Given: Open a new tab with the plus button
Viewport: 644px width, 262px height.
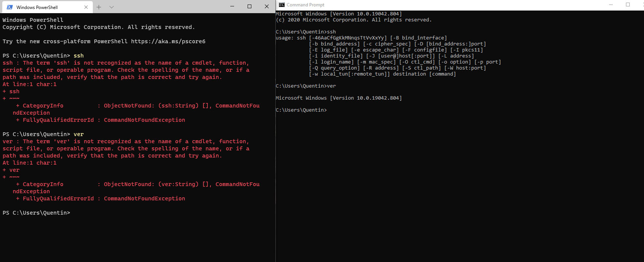Looking at the screenshot, I should 99,7.
